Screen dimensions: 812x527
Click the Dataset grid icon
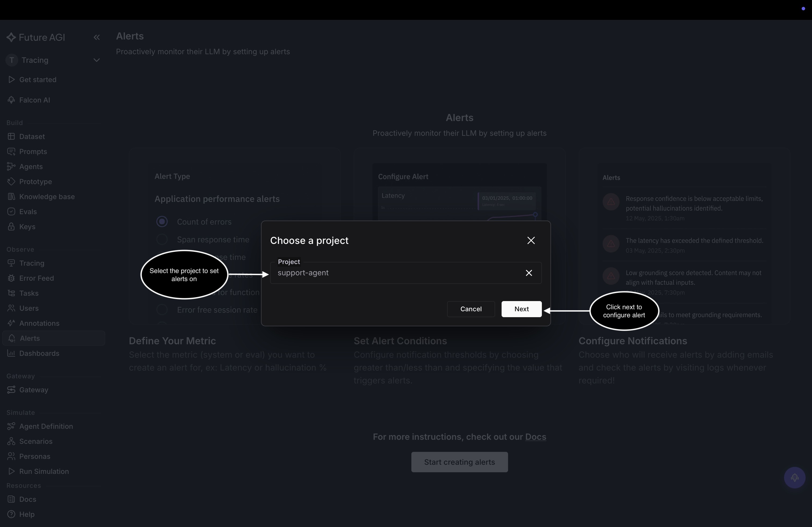click(x=11, y=136)
